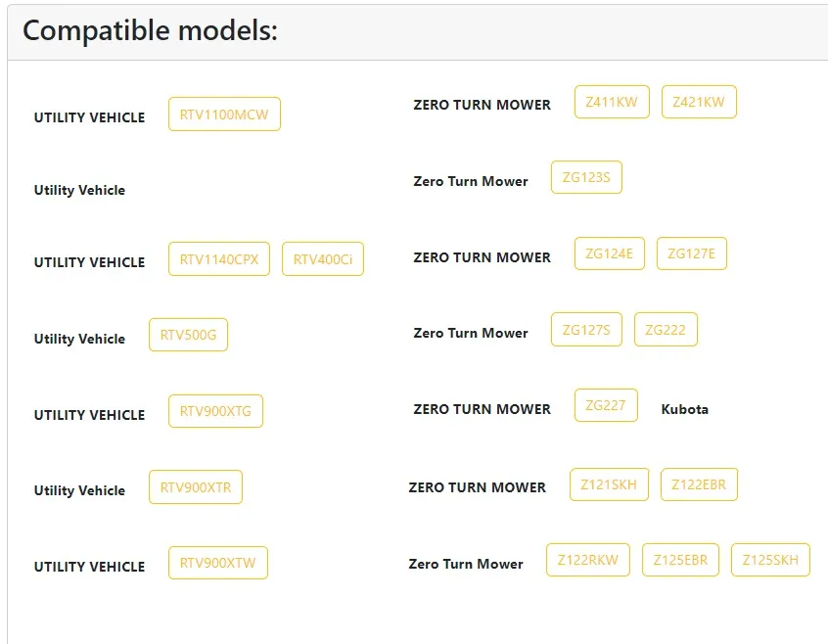Open the Z125SKH model link
Screen dimensions: 828x644
tap(770, 560)
